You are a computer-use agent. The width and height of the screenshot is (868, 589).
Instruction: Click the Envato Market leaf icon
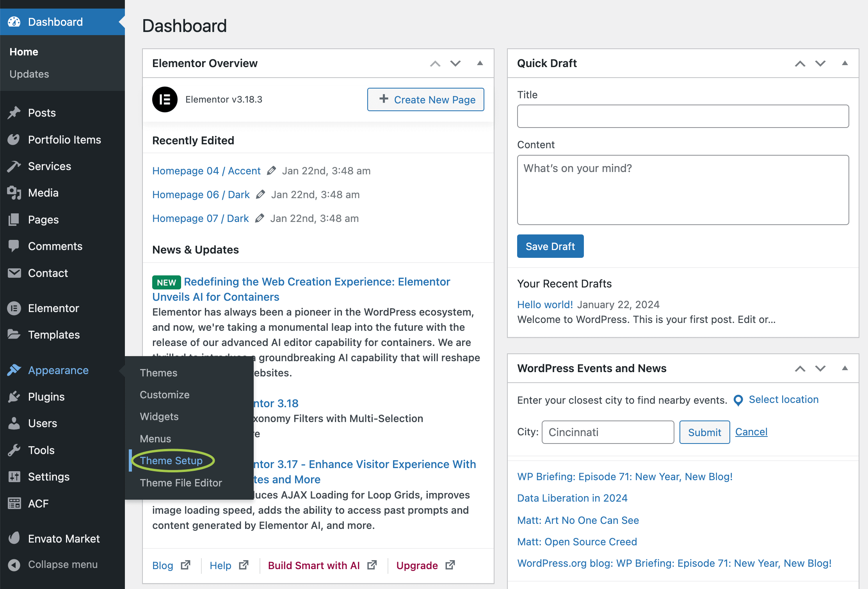pyautogui.click(x=14, y=538)
